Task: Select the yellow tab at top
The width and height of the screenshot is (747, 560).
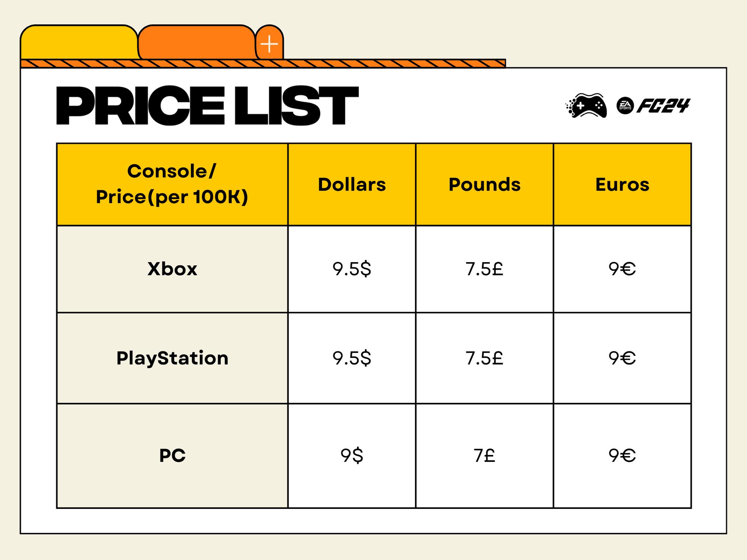Action: 79,42
